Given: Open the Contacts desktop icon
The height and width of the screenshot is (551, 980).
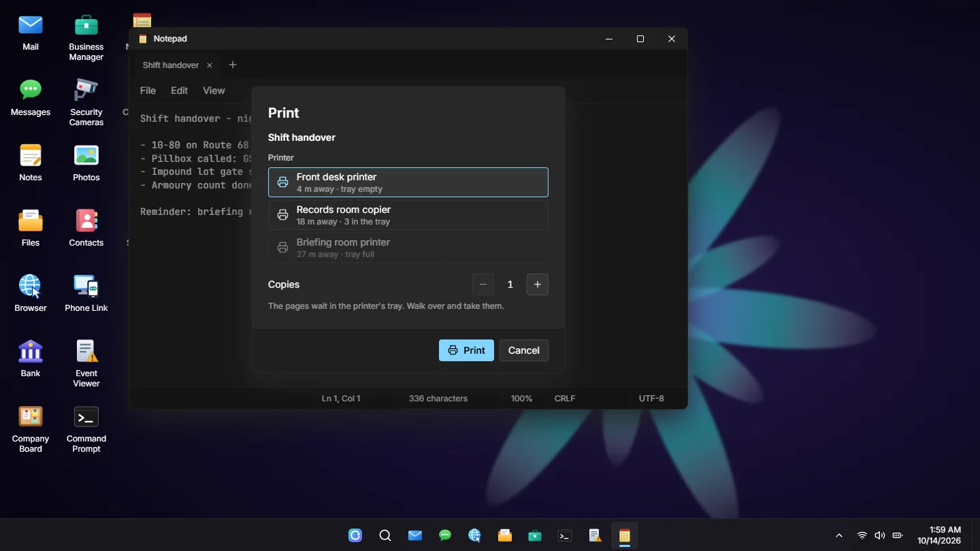Looking at the screenshot, I should point(86,229).
